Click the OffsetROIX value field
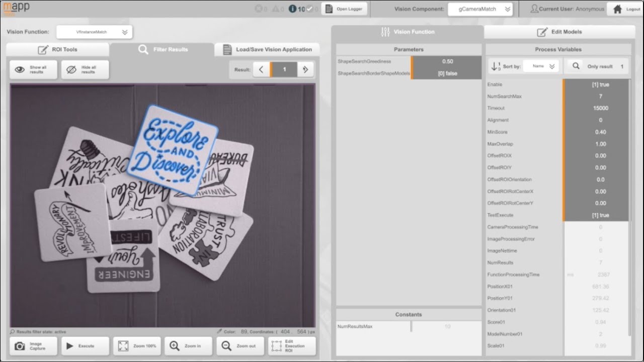This screenshot has height=362, width=644. tap(597, 156)
